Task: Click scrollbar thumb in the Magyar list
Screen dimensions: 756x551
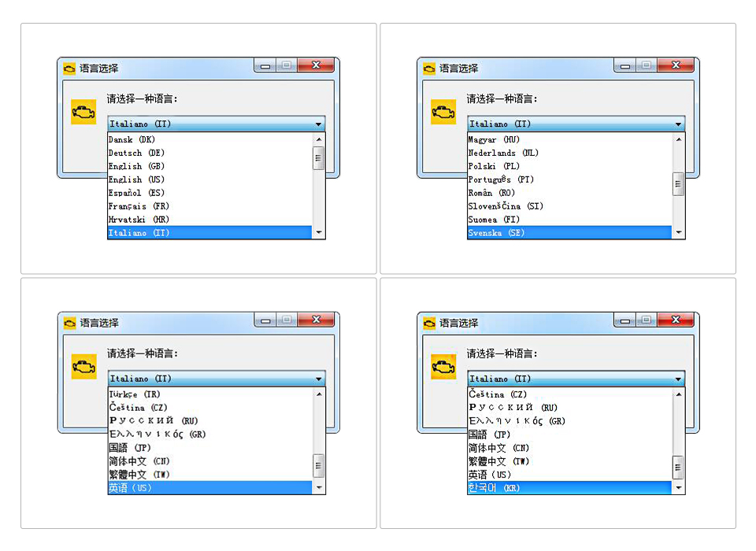Action: [678, 184]
